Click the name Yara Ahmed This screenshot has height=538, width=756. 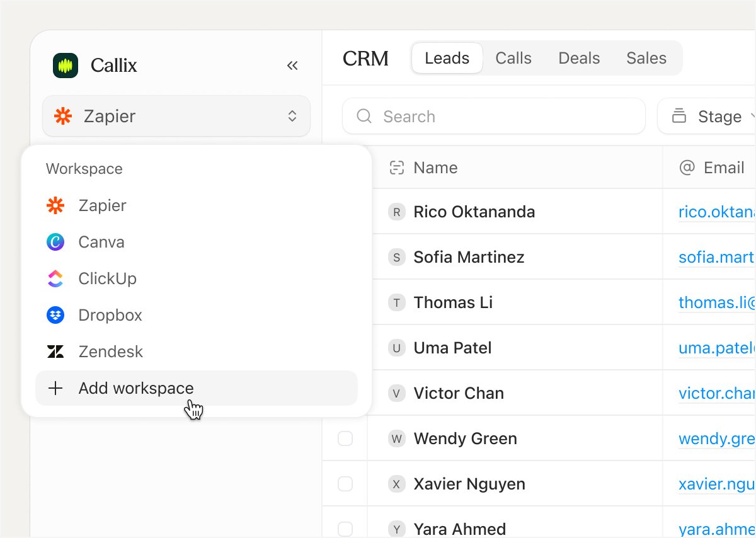(x=459, y=529)
